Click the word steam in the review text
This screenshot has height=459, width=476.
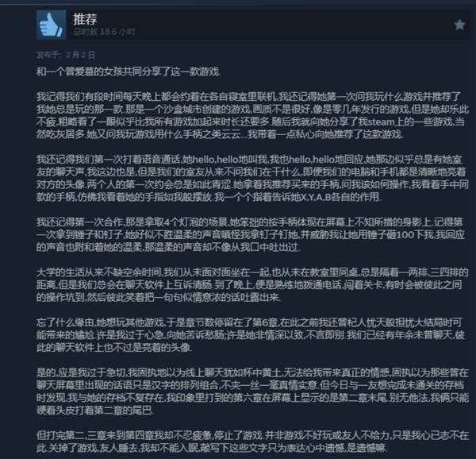[381, 121]
